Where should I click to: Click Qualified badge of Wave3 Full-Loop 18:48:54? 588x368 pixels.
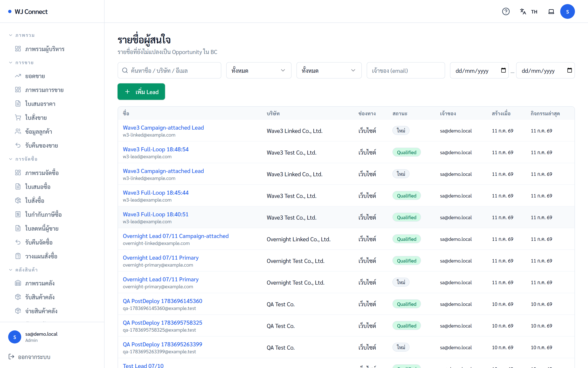(x=406, y=152)
